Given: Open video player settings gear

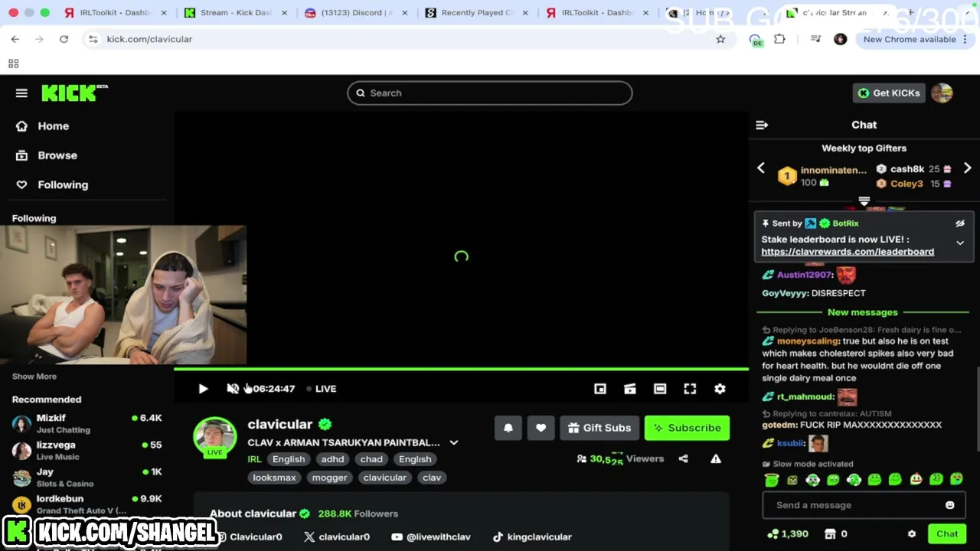Looking at the screenshot, I should point(720,389).
